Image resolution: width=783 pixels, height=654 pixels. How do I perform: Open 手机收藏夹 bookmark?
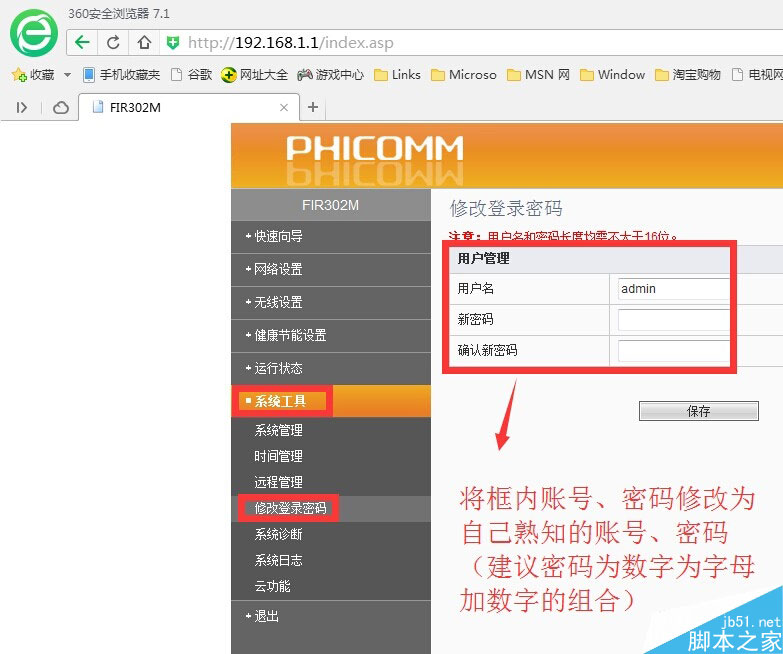[121, 75]
